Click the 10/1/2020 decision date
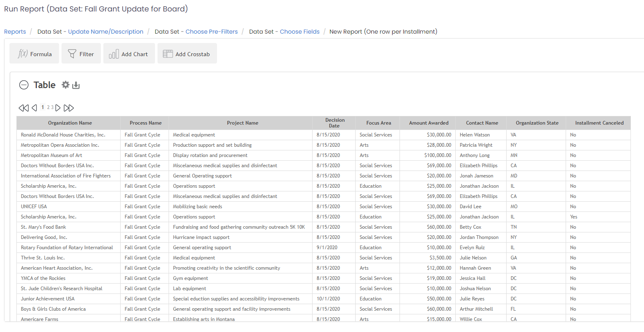Image resolution: width=644 pixels, height=332 pixels. pyautogui.click(x=334, y=299)
